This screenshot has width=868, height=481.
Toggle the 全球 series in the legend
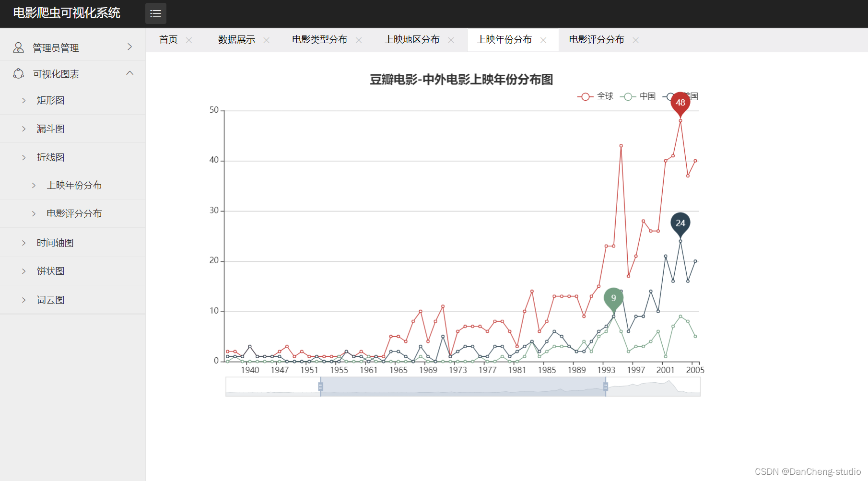coord(595,96)
